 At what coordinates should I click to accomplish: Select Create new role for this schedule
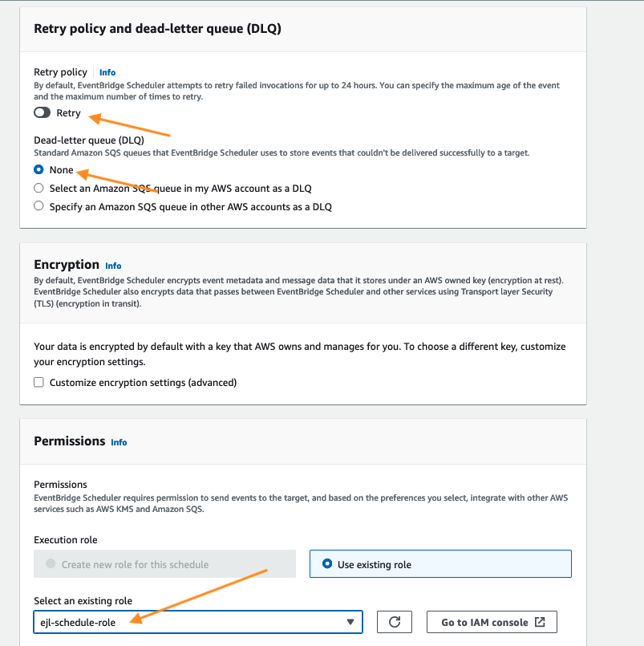pos(52,564)
